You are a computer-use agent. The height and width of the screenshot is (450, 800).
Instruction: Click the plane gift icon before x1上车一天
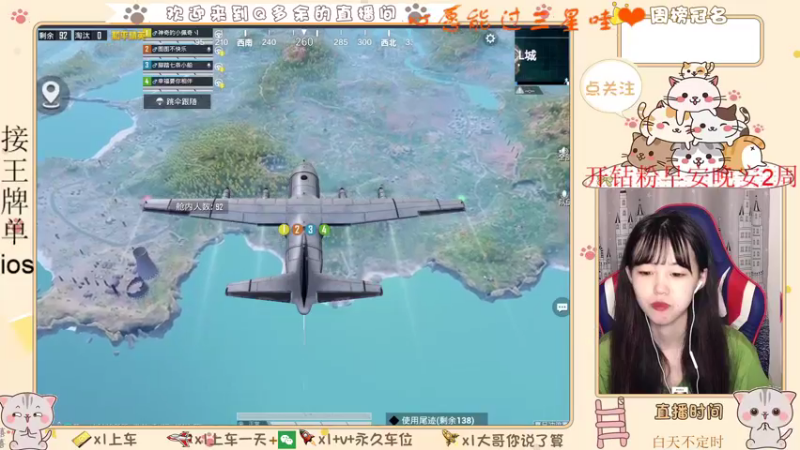[180, 438]
